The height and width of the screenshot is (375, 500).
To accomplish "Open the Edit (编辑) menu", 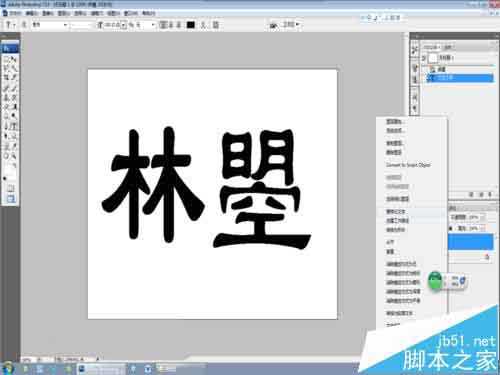I will coord(32,13).
